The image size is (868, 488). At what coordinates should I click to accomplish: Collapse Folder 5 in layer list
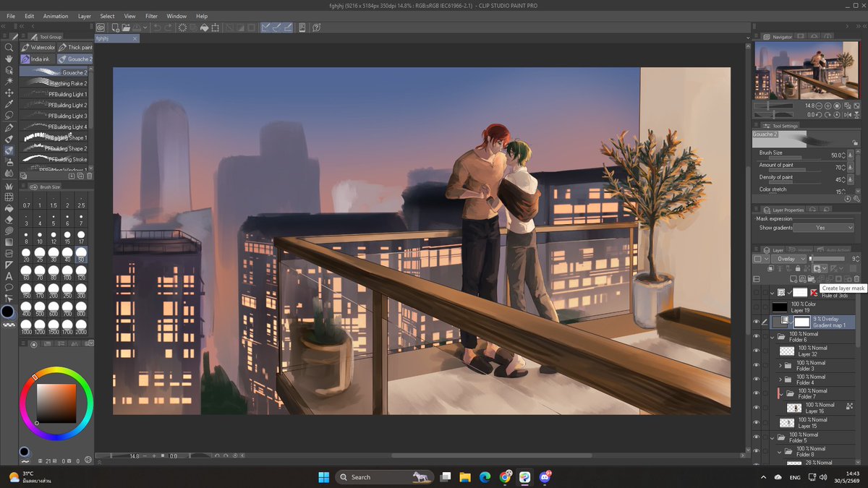pyautogui.click(x=772, y=437)
